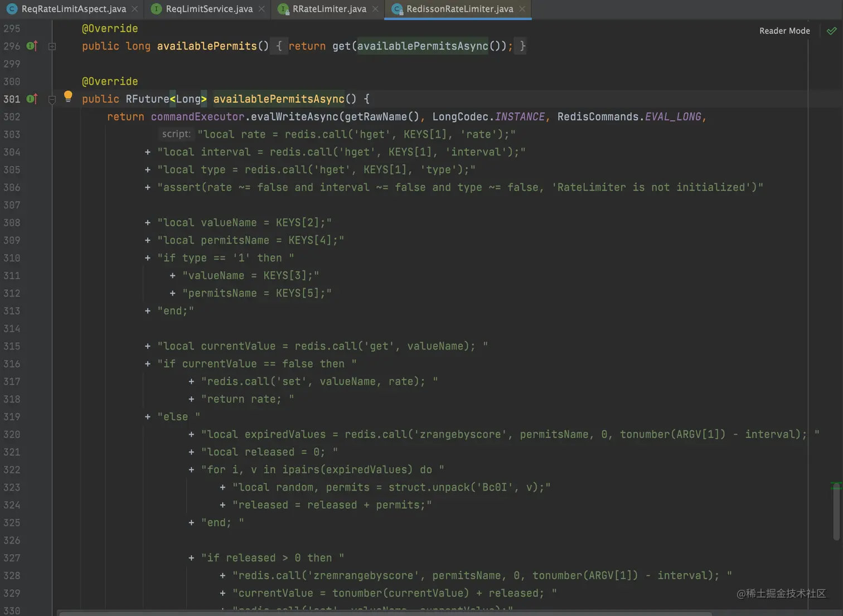Click the 'RateLimiter is not initialized' string
This screenshot has height=616, width=843.
[x=651, y=187]
